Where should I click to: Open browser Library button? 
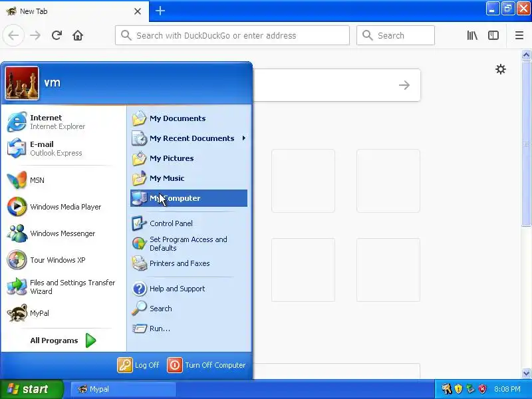[472, 35]
